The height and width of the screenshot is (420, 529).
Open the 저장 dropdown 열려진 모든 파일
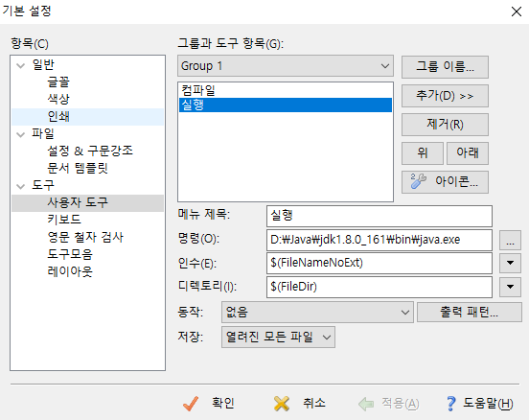pyautogui.click(x=278, y=337)
